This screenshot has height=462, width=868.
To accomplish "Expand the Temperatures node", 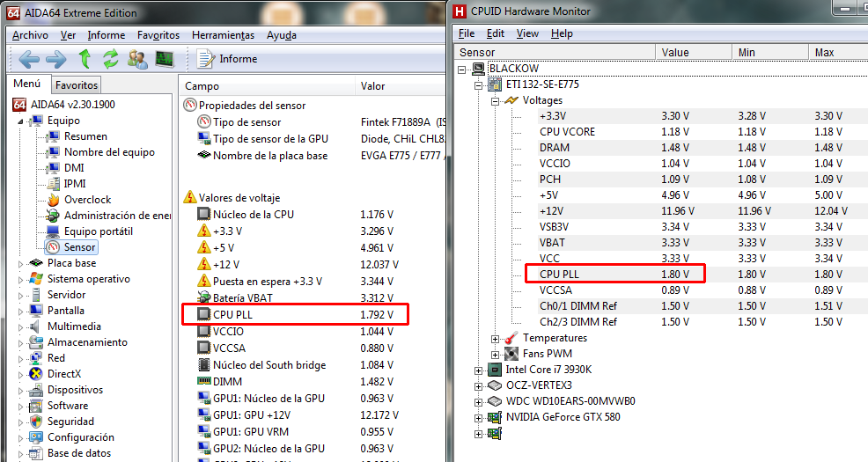I will click(495, 339).
